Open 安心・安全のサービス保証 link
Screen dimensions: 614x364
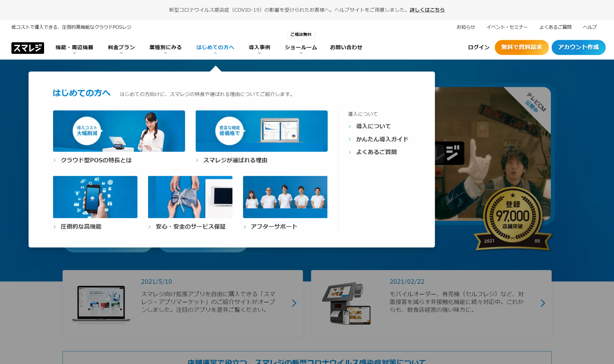[191, 227]
